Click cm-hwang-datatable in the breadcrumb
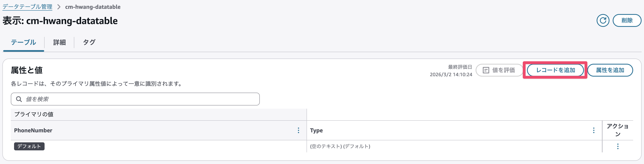The height and width of the screenshot is (164, 644). (93, 7)
